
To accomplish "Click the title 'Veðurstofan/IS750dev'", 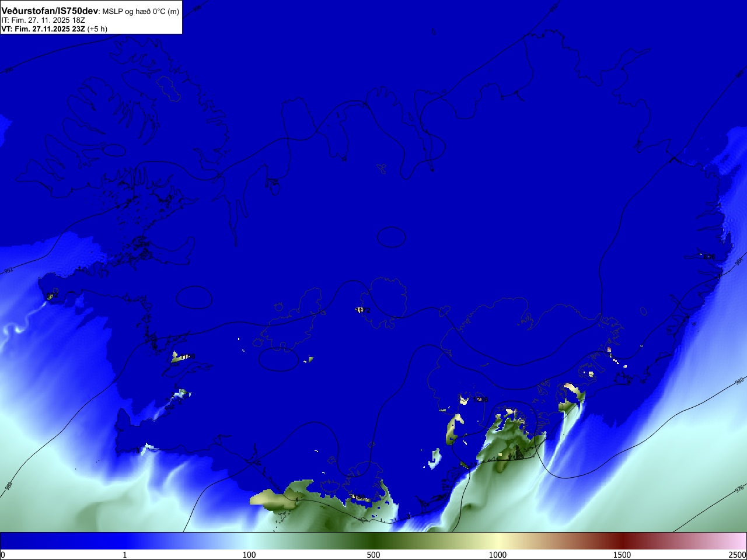I will [x=50, y=11].
